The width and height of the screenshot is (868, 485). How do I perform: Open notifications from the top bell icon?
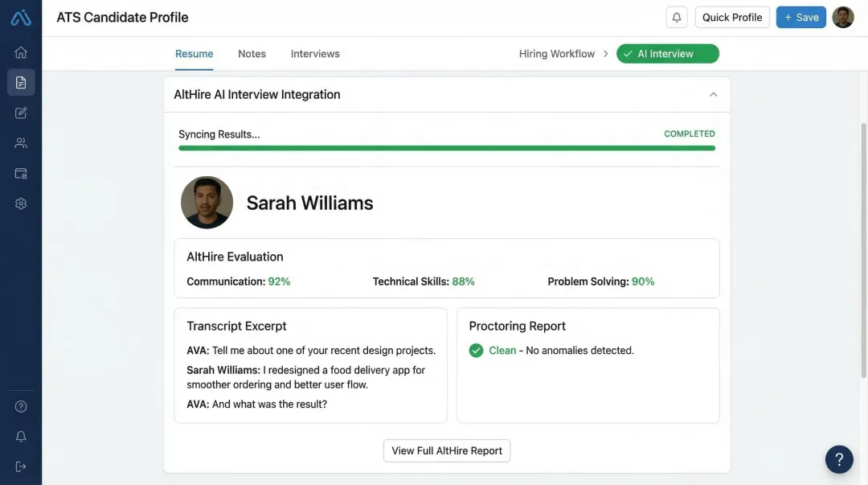tap(675, 16)
